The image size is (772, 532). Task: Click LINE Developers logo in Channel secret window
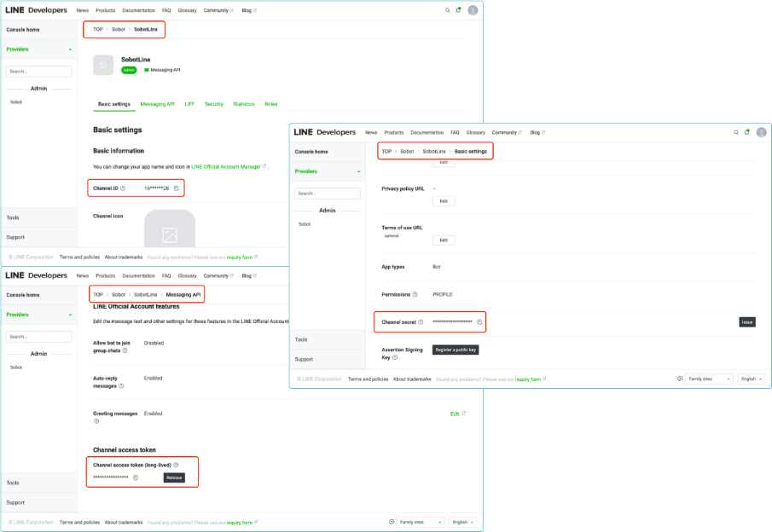coord(325,132)
